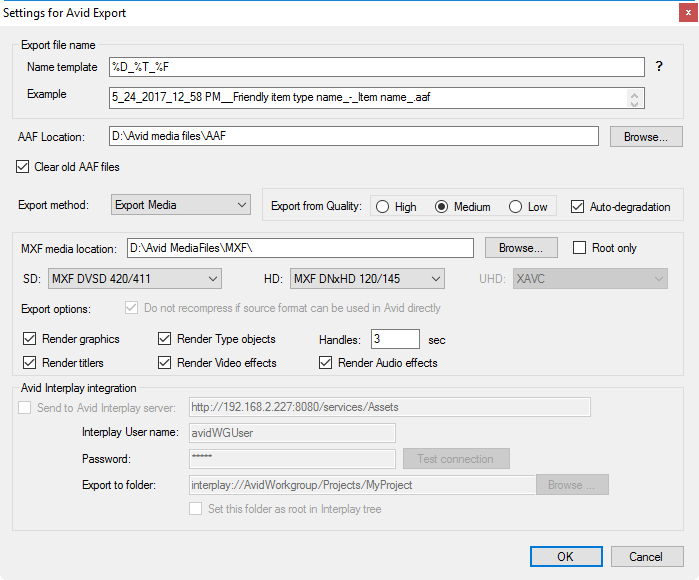Click the MXF media location field
The image size is (699, 580).
(x=300, y=248)
